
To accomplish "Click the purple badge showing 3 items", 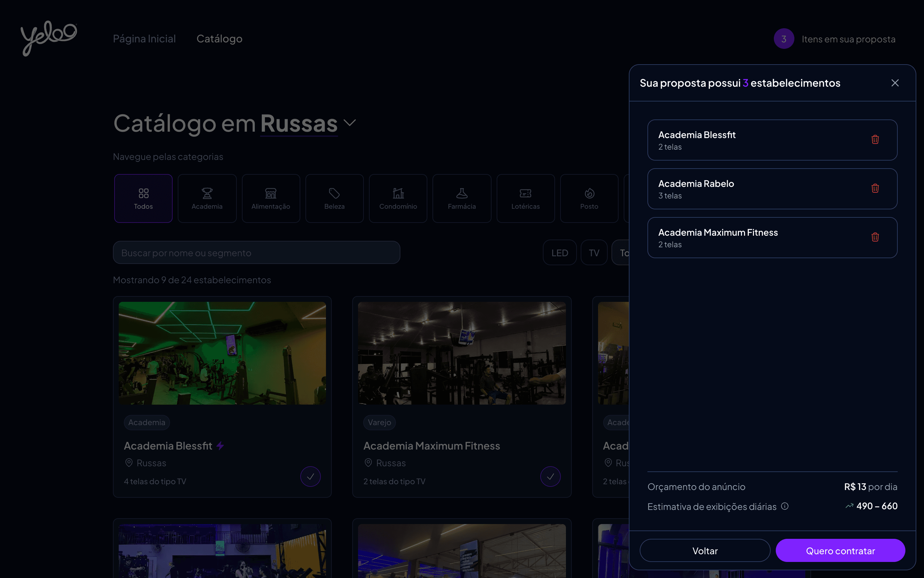I will 784,39.
